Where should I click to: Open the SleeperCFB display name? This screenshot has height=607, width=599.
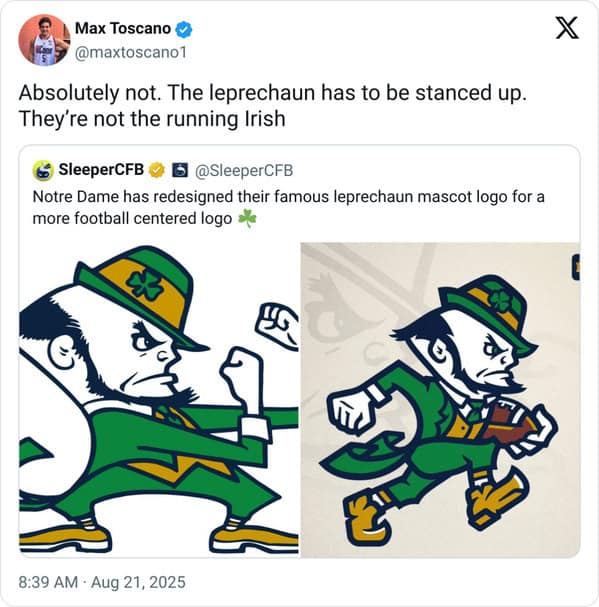point(101,170)
